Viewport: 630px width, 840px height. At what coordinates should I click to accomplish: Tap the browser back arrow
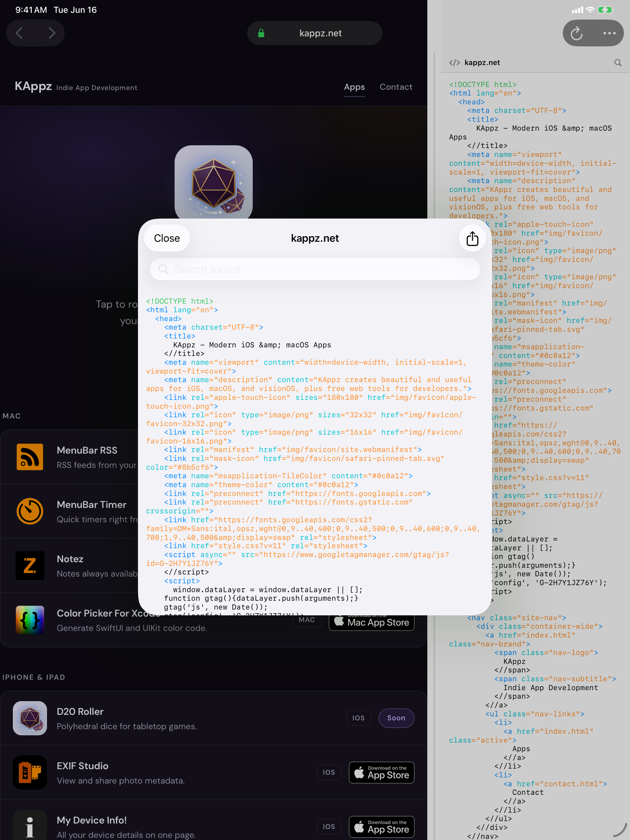tap(19, 33)
